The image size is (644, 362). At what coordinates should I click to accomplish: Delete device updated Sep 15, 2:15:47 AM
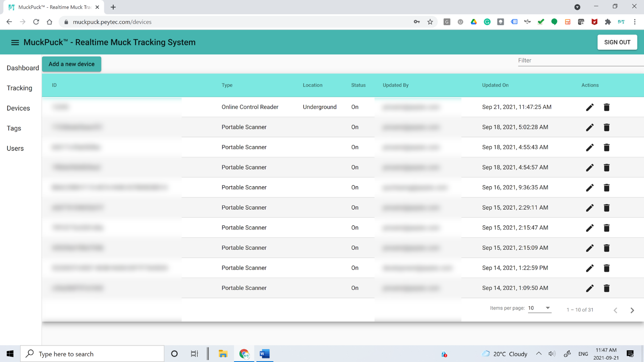tap(607, 228)
